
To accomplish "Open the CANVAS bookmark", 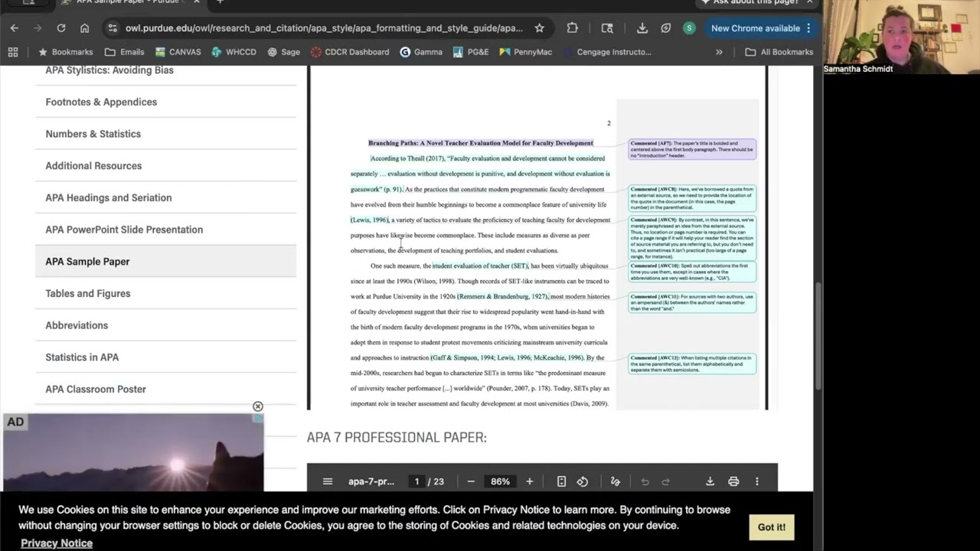I will click(178, 52).
